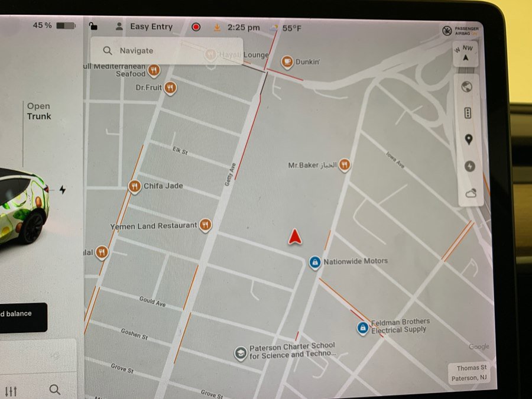Select the Dunkin' coffee marker on map
This screenshot has height=399, width=532.
click(287, 61)
